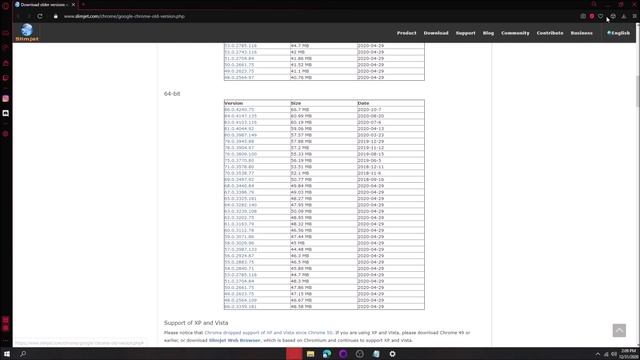Click the pink Instagram icon in the sidebar
The width and height of the screenshot is (640, 360).
(6, 99)
